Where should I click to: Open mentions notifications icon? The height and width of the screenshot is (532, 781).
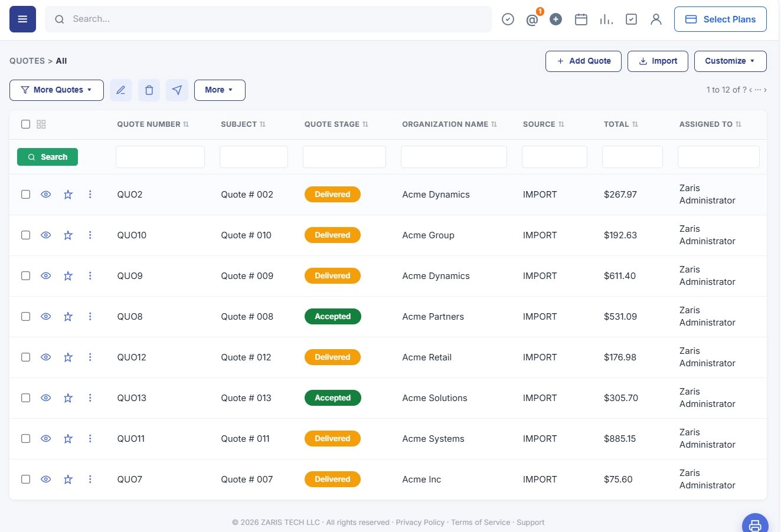point(532,20)
